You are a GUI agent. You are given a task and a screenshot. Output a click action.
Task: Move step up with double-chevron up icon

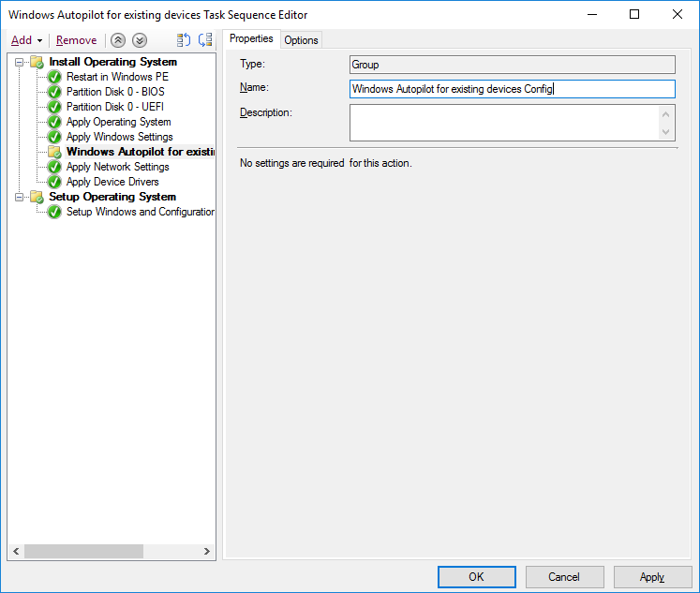coord(118,40)
